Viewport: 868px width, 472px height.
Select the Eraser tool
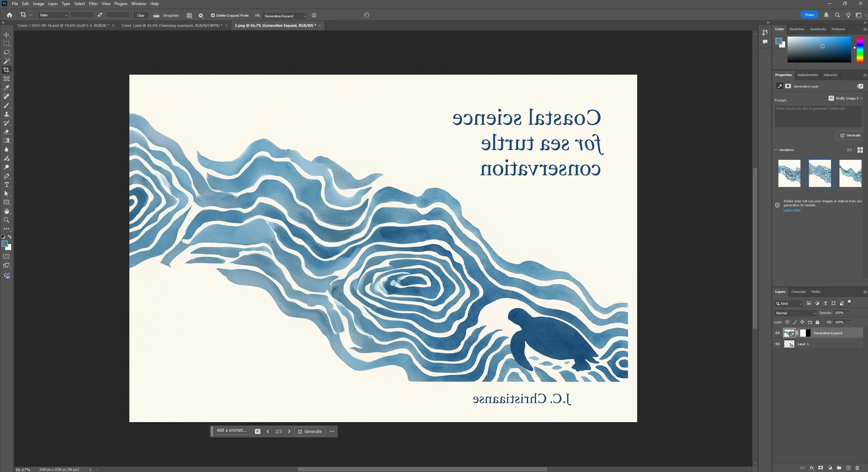point(6,132)
